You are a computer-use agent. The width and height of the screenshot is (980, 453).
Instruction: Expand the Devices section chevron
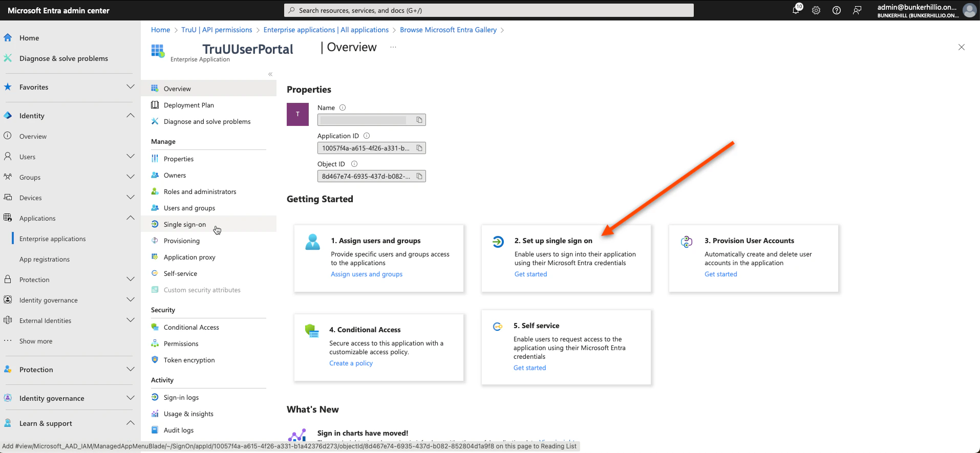(x=131, y=198)
